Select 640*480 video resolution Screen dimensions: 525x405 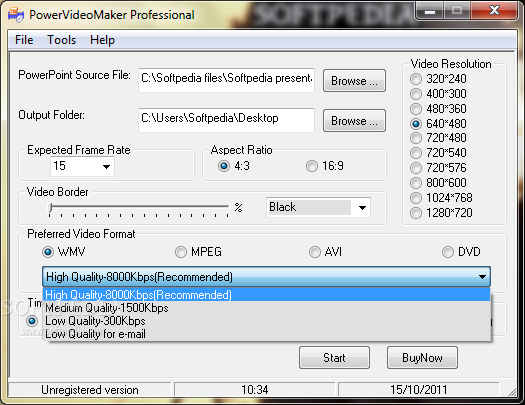click(438, 124)
